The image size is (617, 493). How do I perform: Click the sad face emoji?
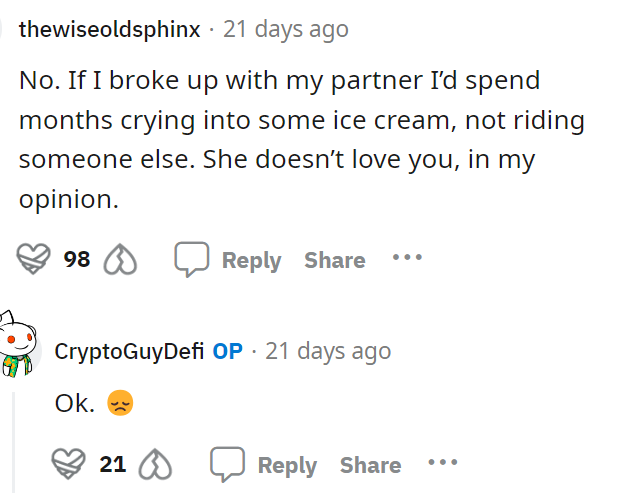120,404
